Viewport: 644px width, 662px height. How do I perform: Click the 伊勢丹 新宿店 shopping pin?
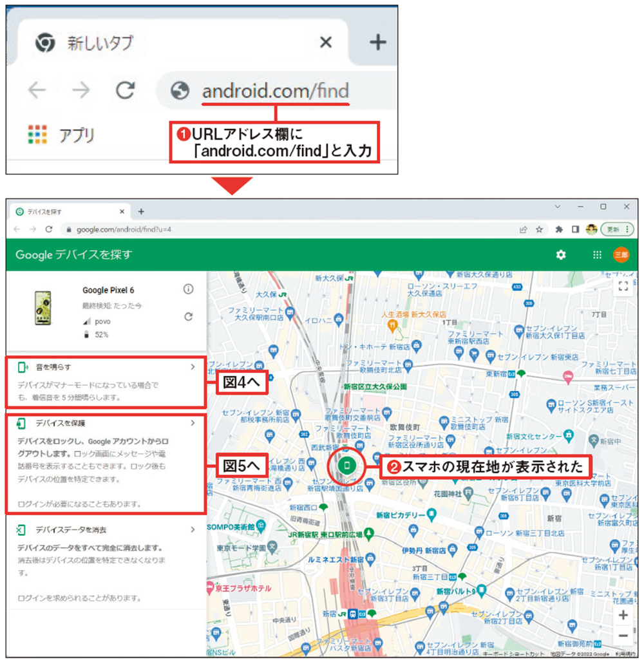coord(453,549)
